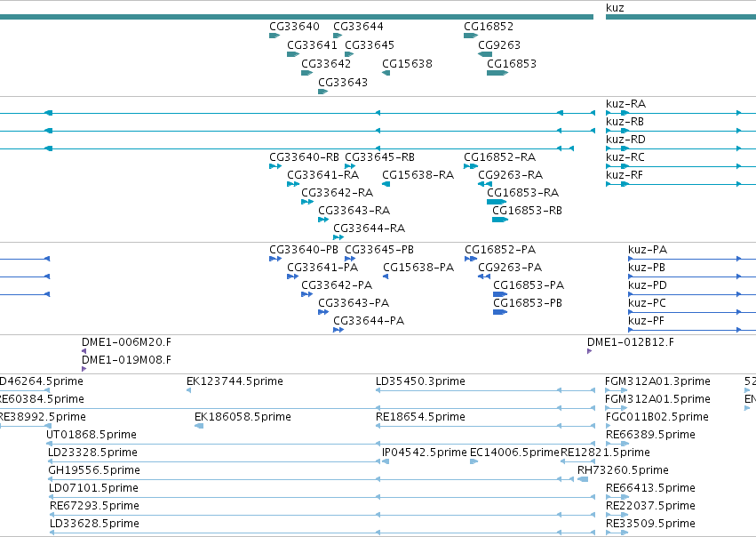Open the CG9263-PA protein label

pyautogui.click(x=510, y=268)
